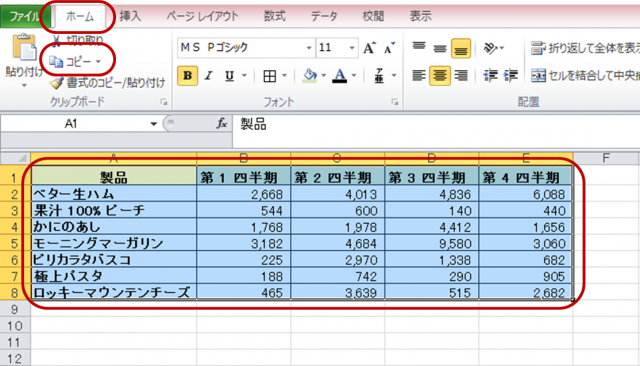Viewport: 640px width, 366px height.
Task: Open font color dropdown arrow
Action: 354,76
